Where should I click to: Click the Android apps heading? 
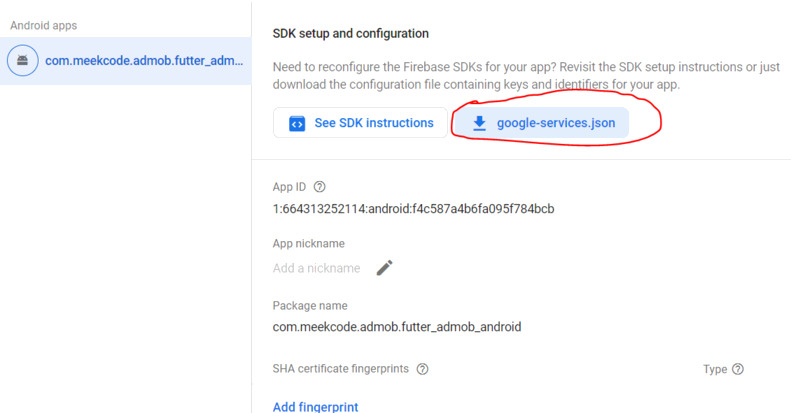(x=43, y=25)
